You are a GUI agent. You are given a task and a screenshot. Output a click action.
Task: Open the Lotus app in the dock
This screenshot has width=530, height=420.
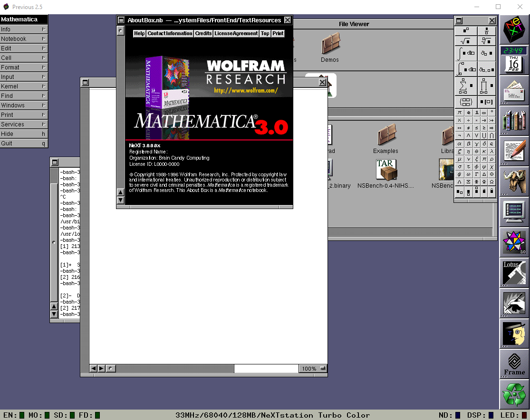tap(514, 273)
